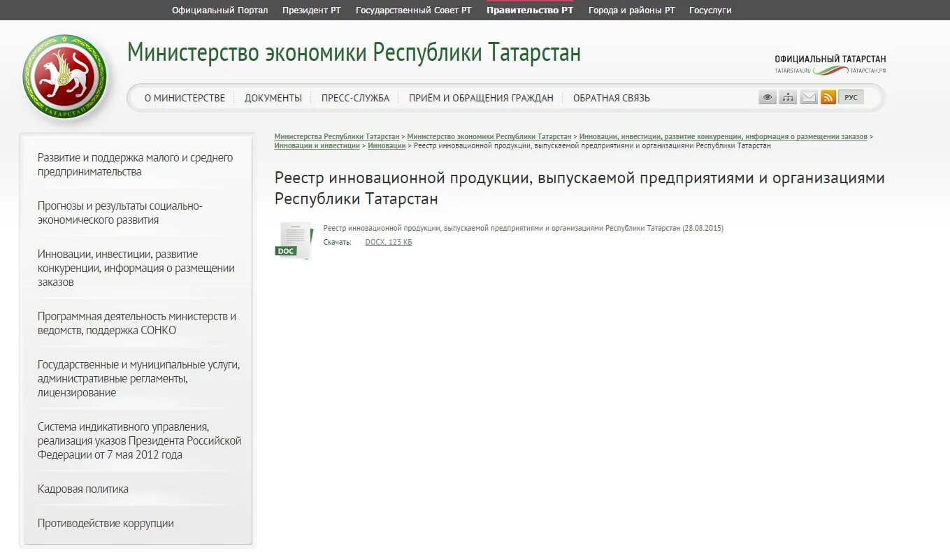This screenshot has width=950, height=560.
Task: Open the visually impaired version eye icon
Action: point(768,97)
